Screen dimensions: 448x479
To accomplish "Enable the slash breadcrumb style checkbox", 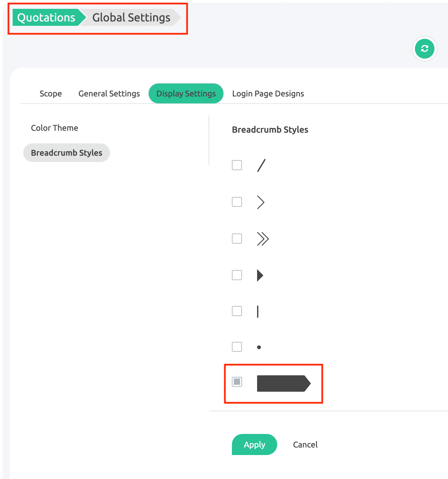I will pos(237,165).
